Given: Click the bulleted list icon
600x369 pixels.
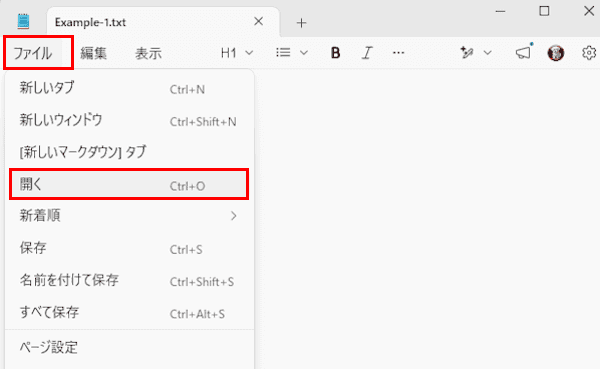Looking at the screenshot, I should pos(283,52).
